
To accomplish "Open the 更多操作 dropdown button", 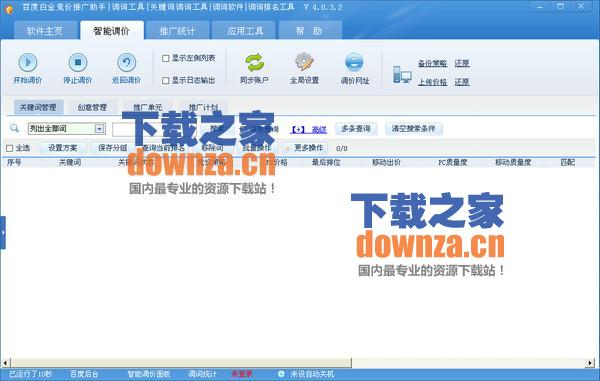I will pyautogui.click(x=305, y=148).
